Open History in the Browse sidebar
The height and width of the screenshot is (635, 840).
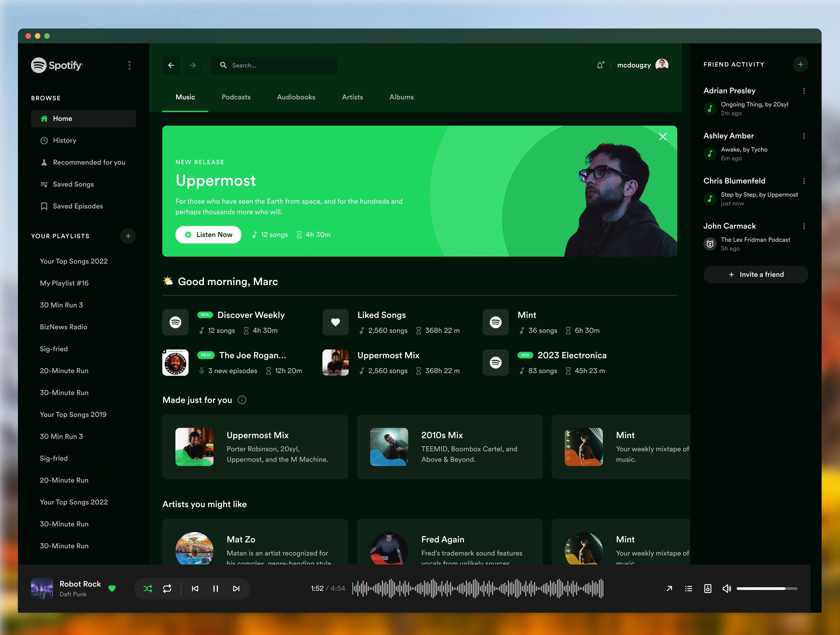(65, 140)
